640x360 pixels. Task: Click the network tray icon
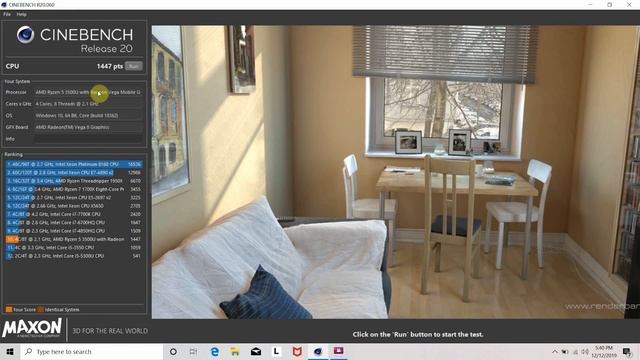point(576,351)
